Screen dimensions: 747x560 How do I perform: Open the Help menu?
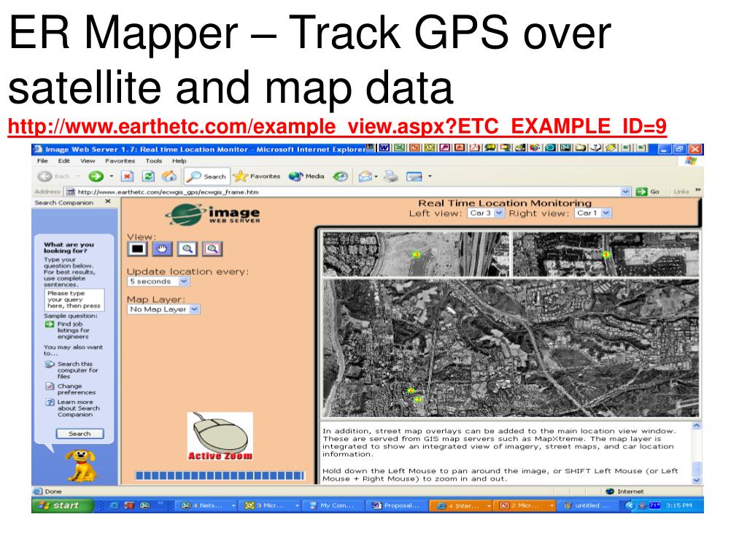[179, 161]
